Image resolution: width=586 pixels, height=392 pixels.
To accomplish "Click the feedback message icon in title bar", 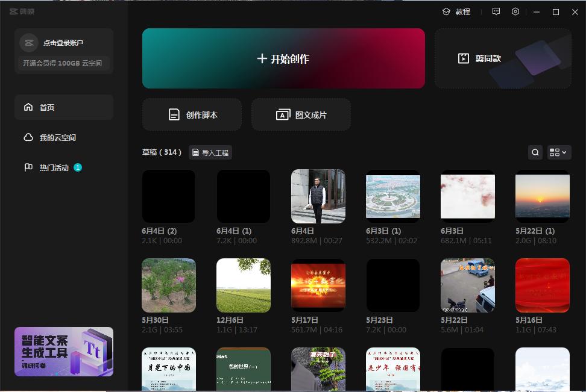I will [x=496, y=11].
